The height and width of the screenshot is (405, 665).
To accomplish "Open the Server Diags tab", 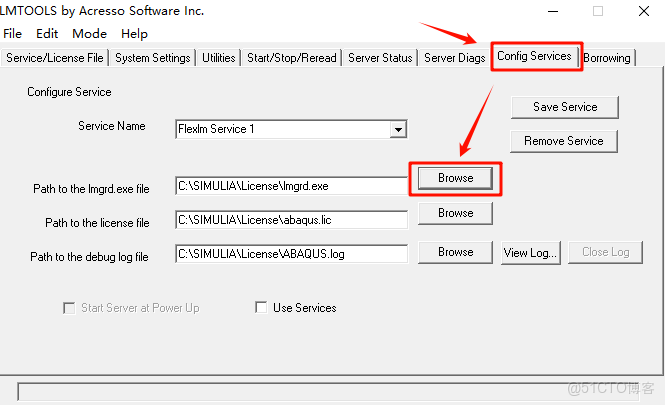I will [455, 58].
